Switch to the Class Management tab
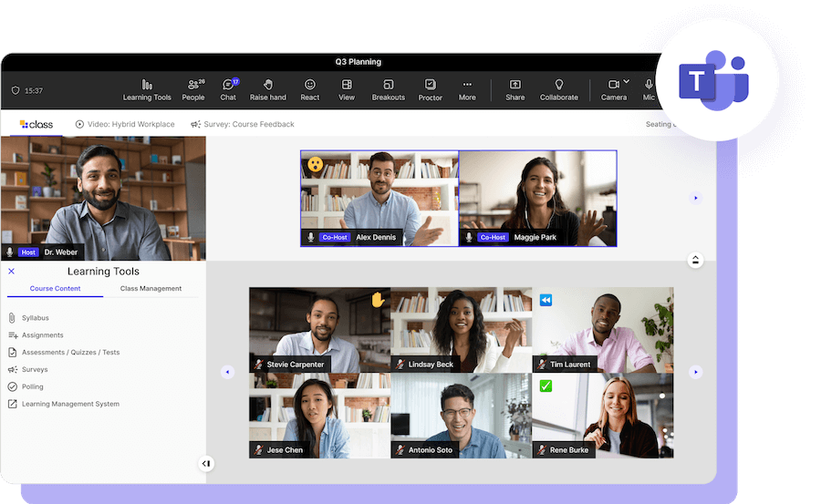The height and width of the screenshot is (504, 821). tap(151, 289)
